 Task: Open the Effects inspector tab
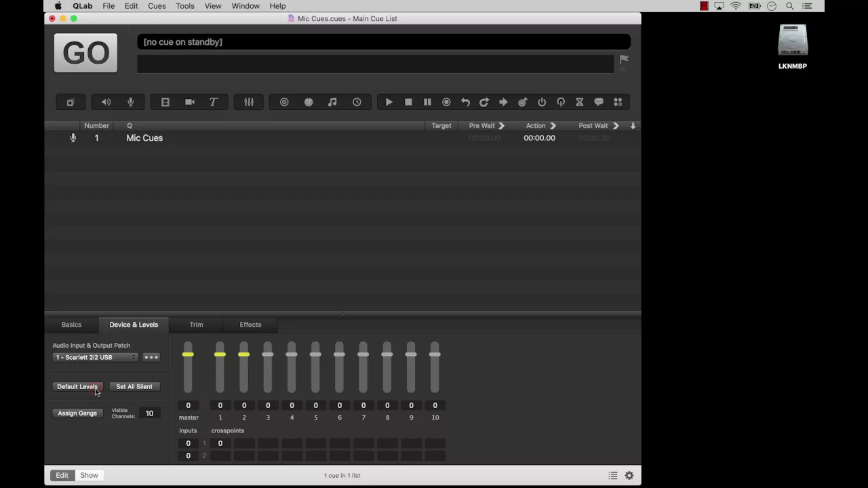[250, 325]
